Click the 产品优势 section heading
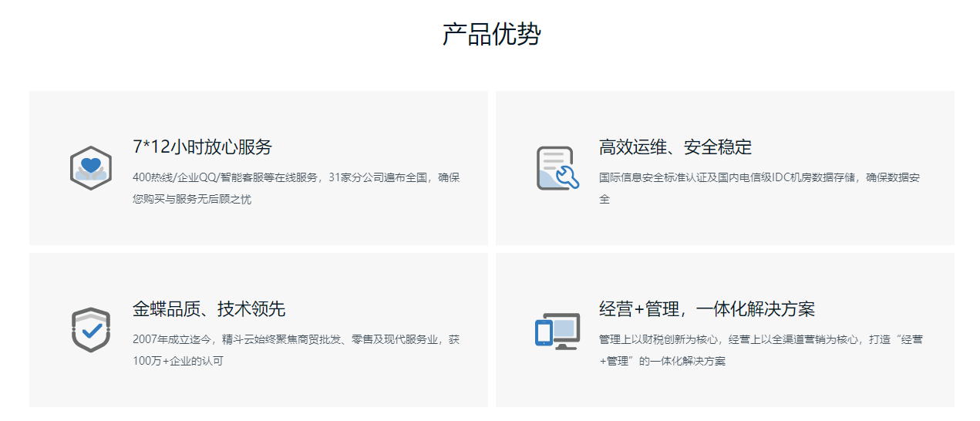Screen dimensions: 980x421 pos(491,35)
